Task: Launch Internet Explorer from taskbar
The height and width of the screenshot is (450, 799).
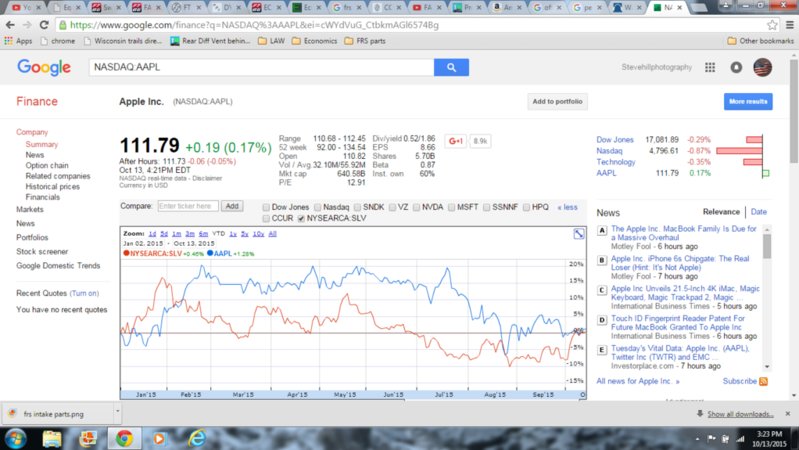Action: pos(196,438)
